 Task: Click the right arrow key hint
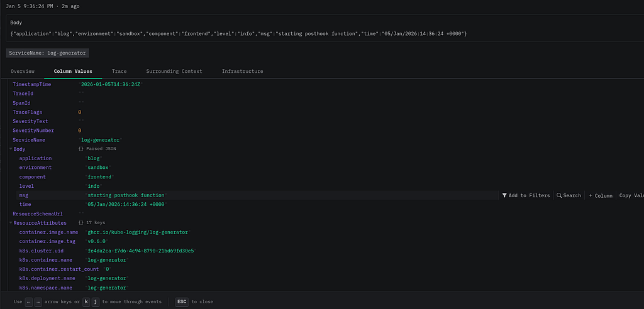pos(38,301)
